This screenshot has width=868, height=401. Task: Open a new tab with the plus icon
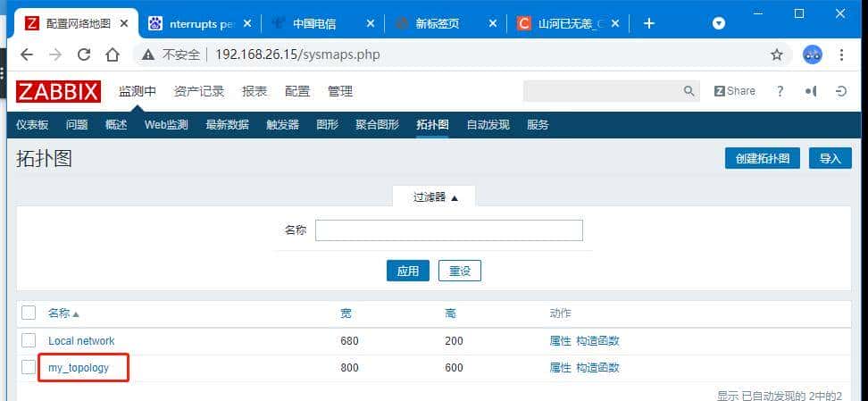click(649, 23)
